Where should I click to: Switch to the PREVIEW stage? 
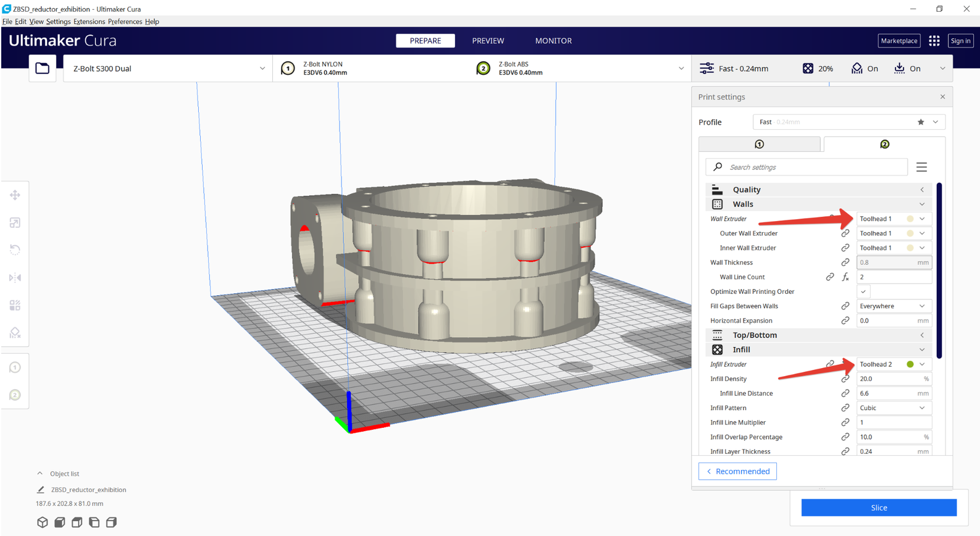[x=488, y=41]
